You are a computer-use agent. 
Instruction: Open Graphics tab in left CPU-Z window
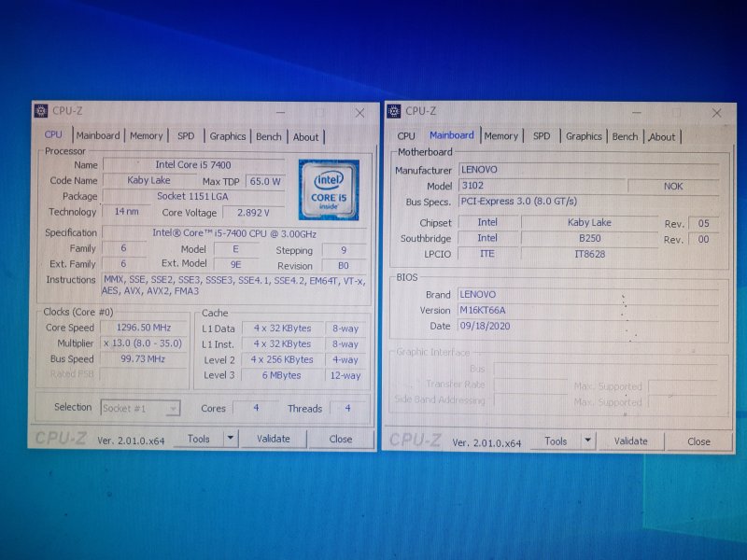pos(228,136)
